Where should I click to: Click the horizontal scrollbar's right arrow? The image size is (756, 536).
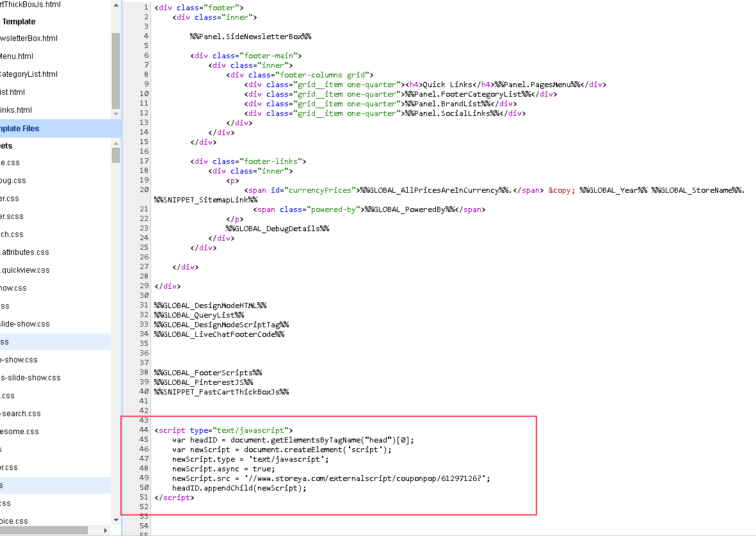point(105,530)
